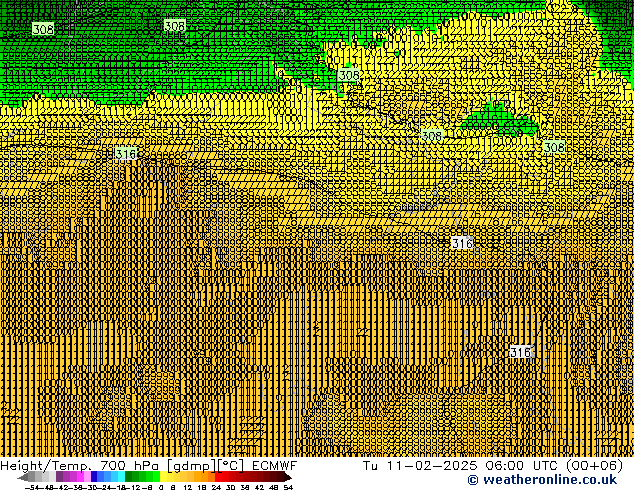Select the yellow swatch at 0 in legend

pyautogui.click(x=164, y=477)
